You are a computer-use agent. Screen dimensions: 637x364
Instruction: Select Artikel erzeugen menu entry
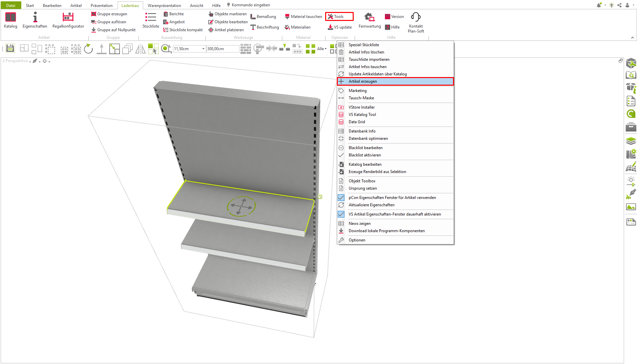pyautogui.click(x=363, y=81)
